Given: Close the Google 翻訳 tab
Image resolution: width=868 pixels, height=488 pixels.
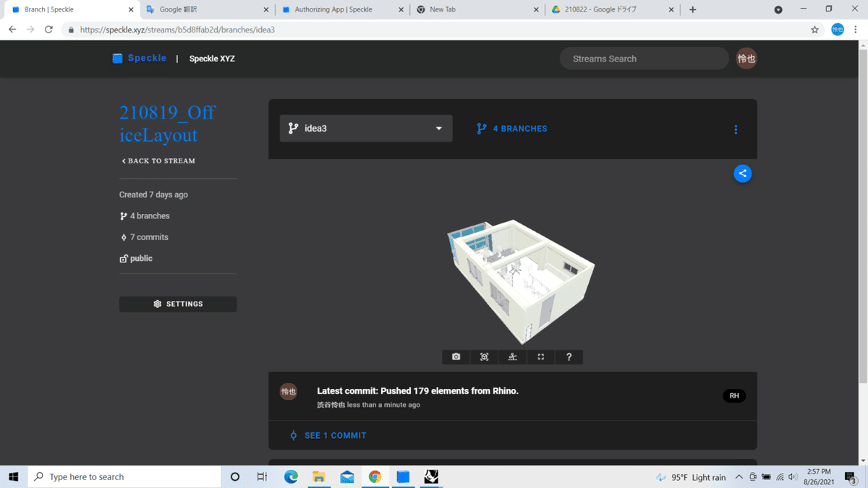Looking at the screenshot, I should pos(265,9).
